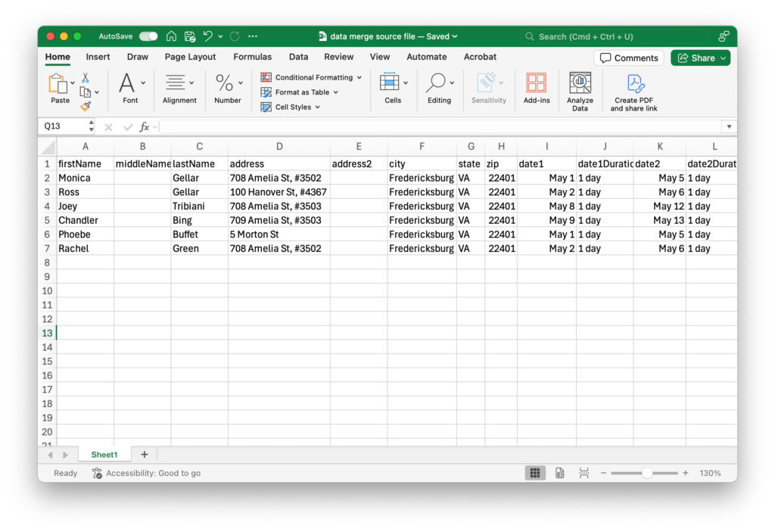Image resolution: width=775 pixels, height=532 pixels.
Task: Select the Sheet1 sheet tab
Action: pos(104,454)
